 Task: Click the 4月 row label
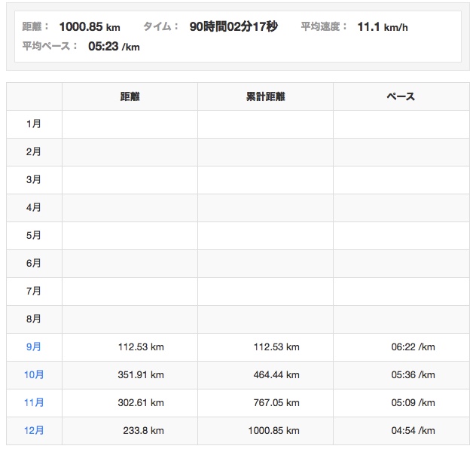click(x=33, y=207)
